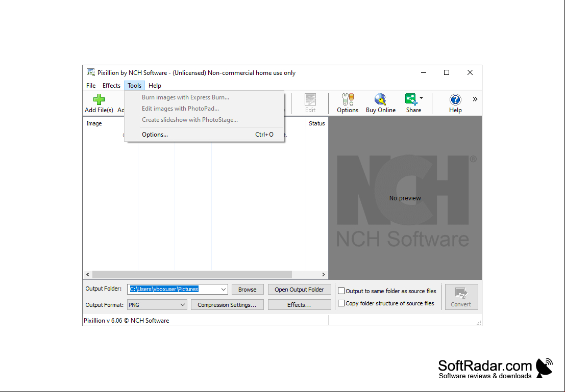This screenshot has width=565, height=392.
Task: Click the Effects... button at bottom
Action: coord(299,305)
